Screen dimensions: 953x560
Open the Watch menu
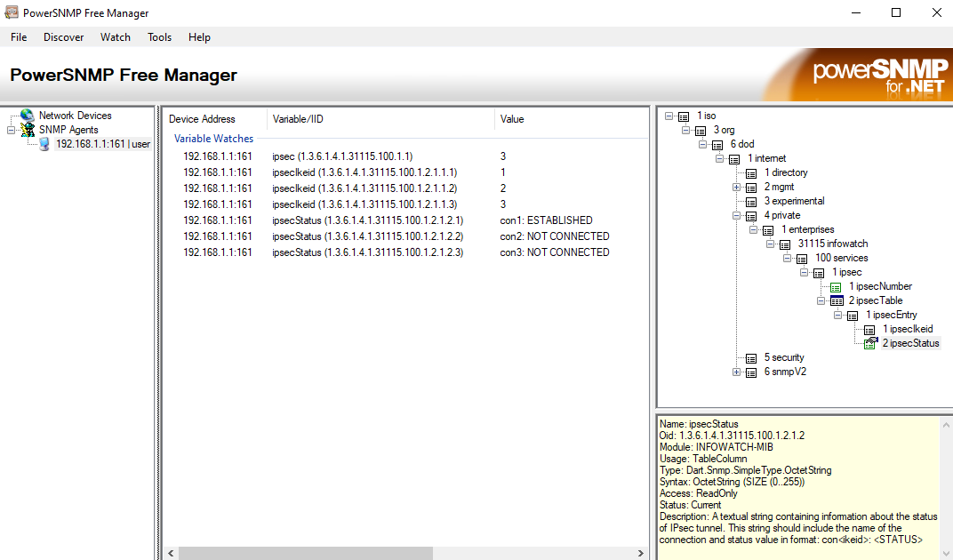coord(116,37)
